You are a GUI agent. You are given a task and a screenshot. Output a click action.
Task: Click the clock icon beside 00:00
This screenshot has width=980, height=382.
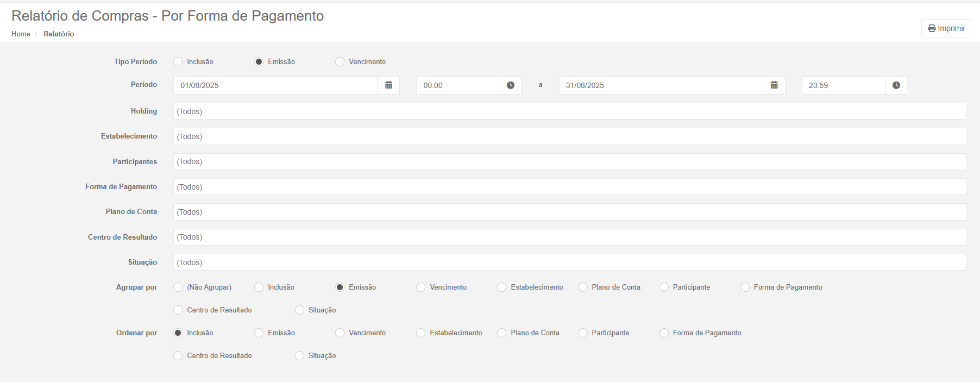511,85
